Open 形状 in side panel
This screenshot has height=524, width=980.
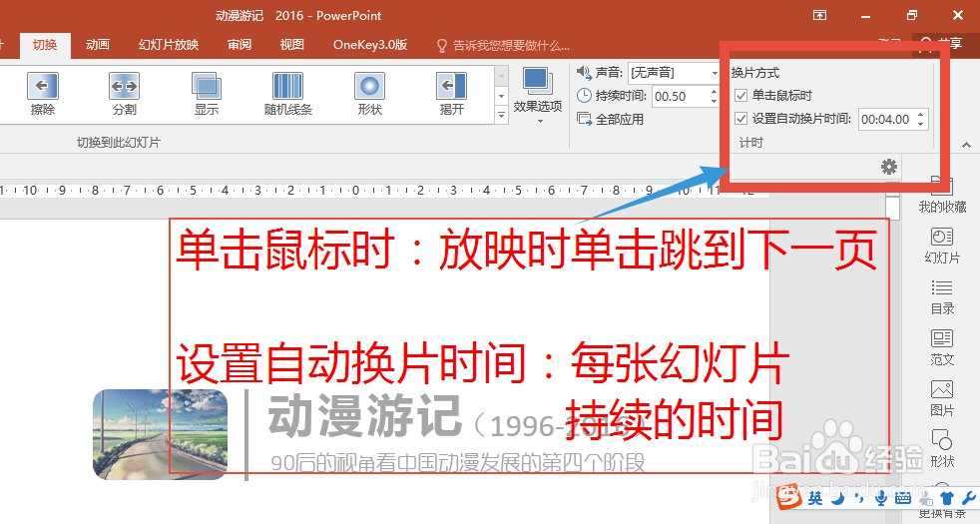942,449
